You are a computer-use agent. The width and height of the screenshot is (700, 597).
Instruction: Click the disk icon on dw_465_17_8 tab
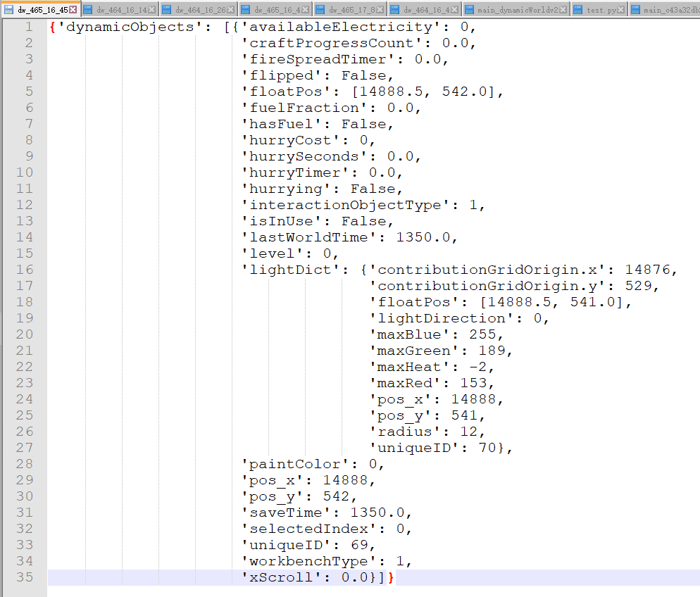pos(320,9)
